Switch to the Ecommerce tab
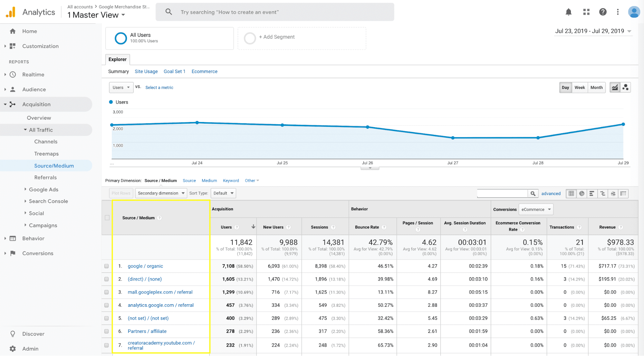 (x=205, y=71)
